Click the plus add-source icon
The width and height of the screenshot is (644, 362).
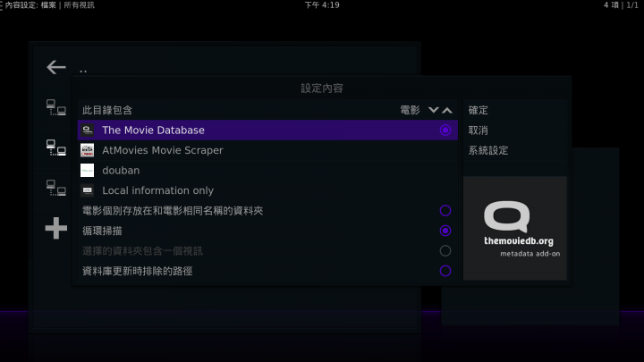tap(56, 228)
